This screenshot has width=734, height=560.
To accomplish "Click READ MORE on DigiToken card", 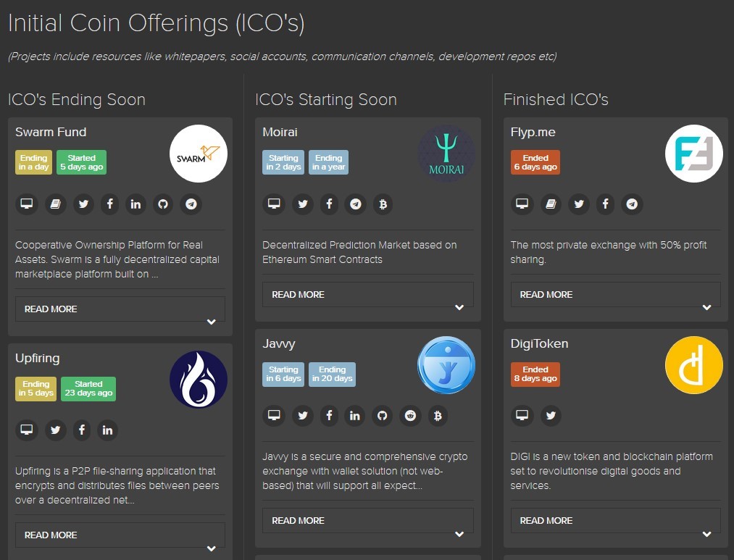I will pos(616,520).
